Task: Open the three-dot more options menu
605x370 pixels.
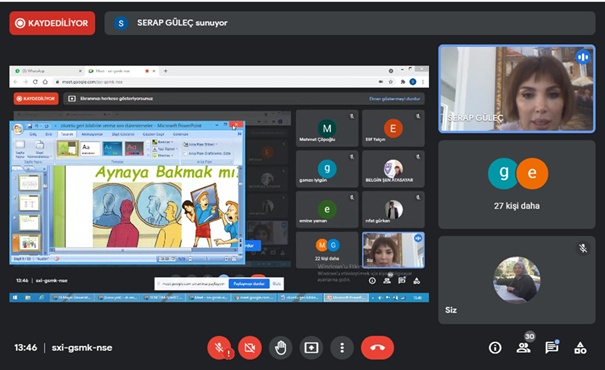Action: pos(342,348)
